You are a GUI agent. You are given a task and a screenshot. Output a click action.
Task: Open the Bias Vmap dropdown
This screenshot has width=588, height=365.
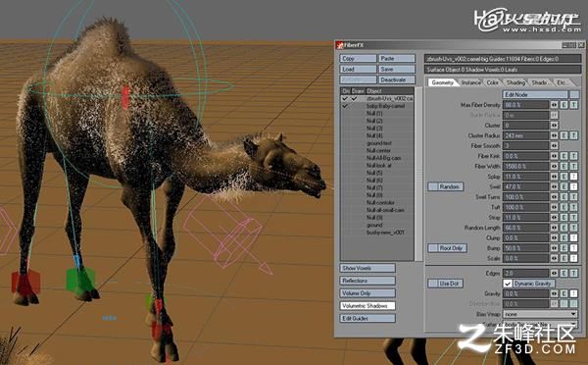click(x=540, y=314)
